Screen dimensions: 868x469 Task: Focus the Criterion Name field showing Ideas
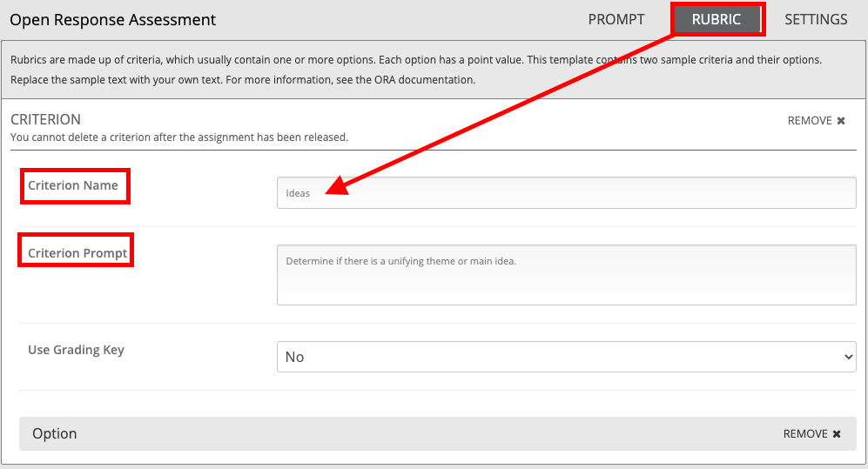(x=566, y=192)
